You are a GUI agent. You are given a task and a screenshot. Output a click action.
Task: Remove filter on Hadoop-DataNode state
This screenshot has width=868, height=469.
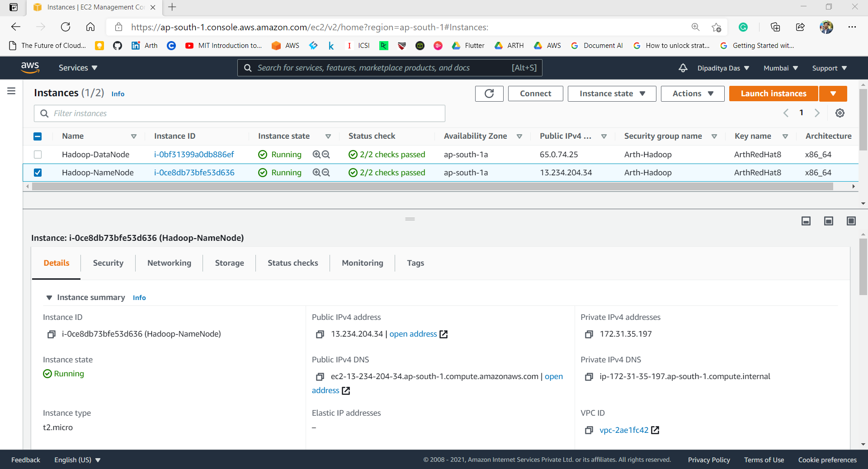pos(326,154)
